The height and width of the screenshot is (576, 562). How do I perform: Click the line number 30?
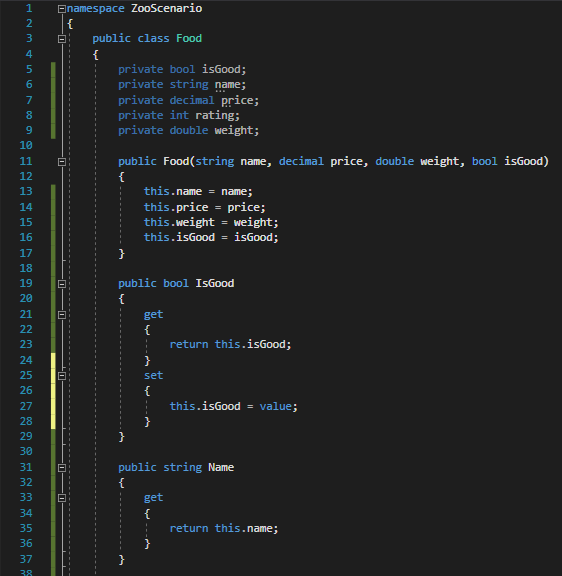tap(26, 451)
